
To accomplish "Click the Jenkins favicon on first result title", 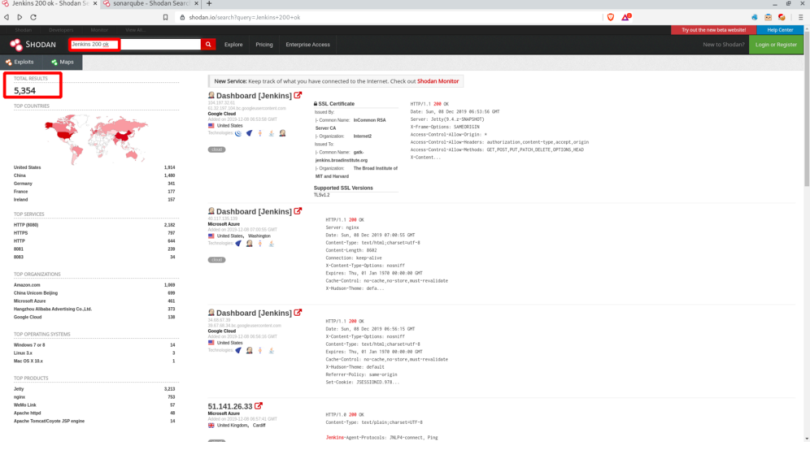I will click(211, 98).
